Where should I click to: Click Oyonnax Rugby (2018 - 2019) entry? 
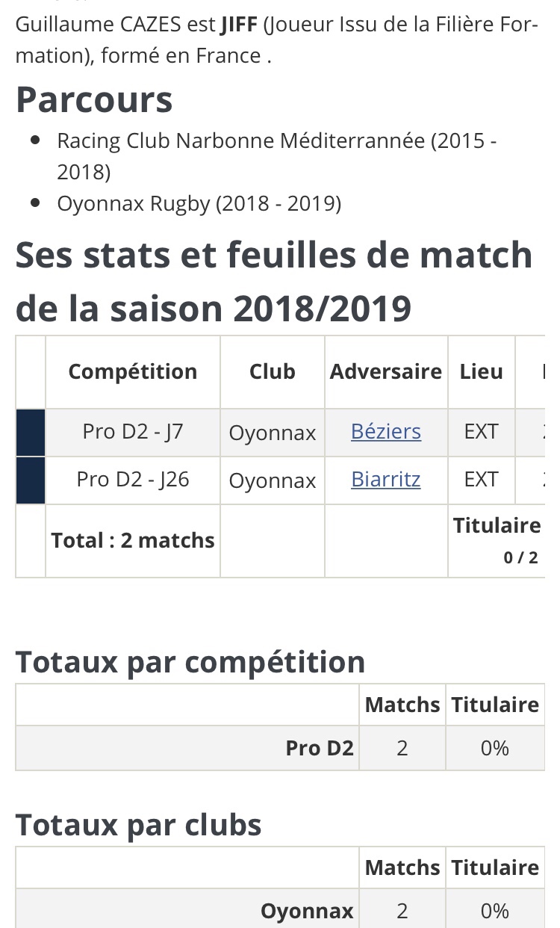tap(199, 203)
